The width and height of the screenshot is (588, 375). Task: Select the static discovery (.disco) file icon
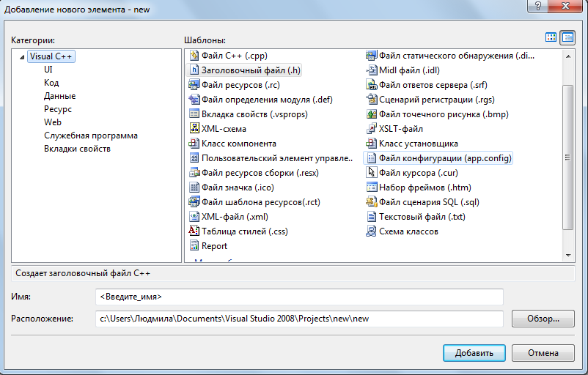pyautogui.click(x=371, y=56)
